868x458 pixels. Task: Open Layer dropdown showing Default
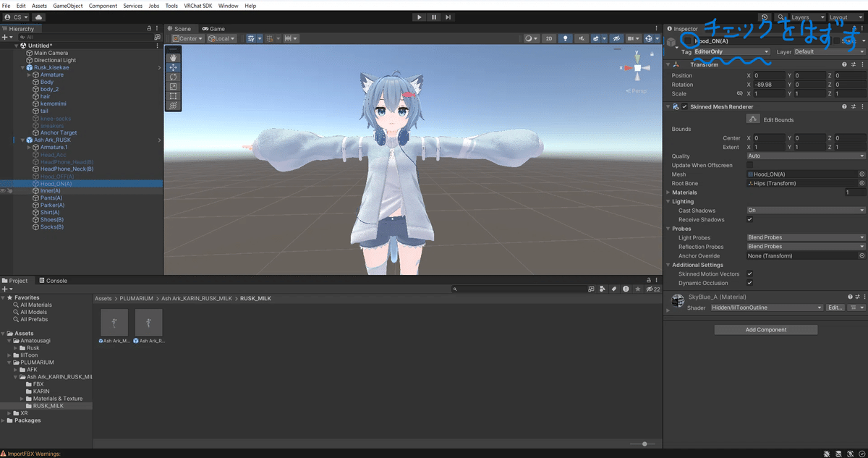pyautogui.click(x=829, y=52)
